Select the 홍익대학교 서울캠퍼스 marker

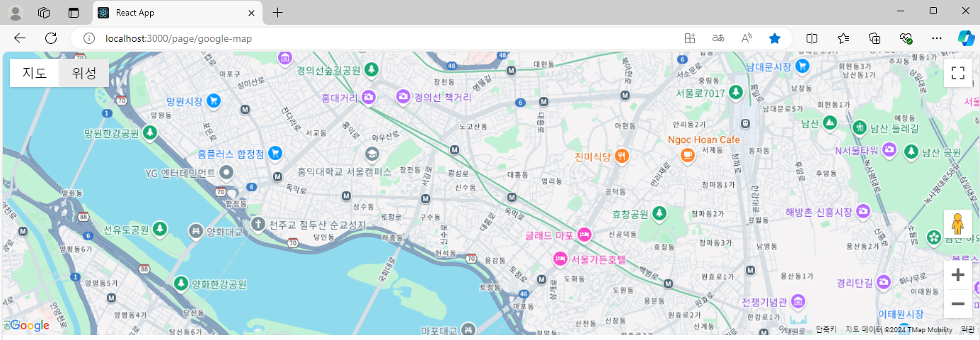coord(371,154)
